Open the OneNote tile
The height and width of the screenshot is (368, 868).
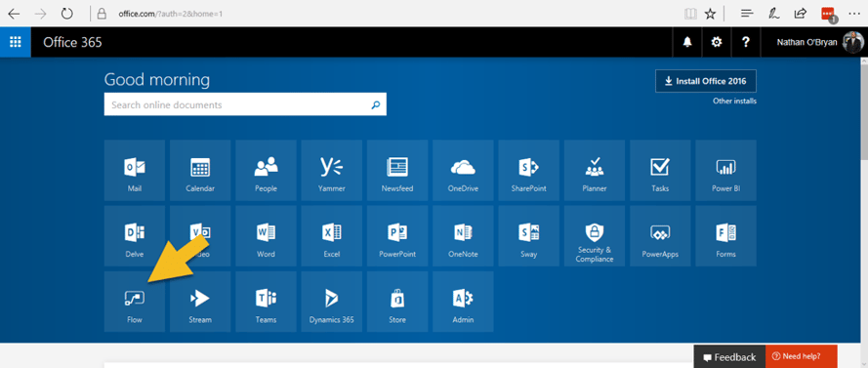pos(464,236)
